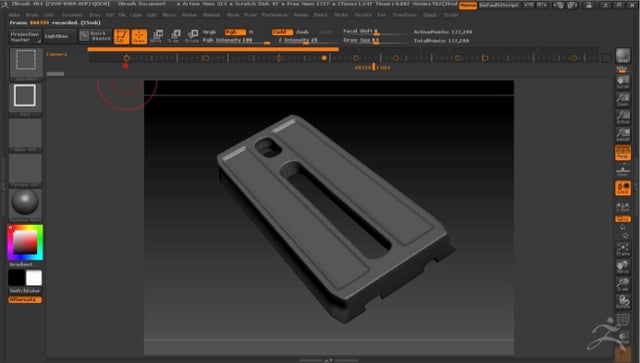Open the LightBox browser

coord(60,37)
